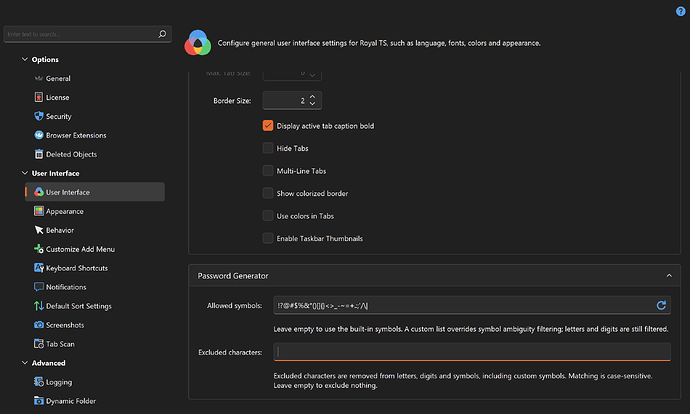This screenshot has height=414, width=690.
Task: Click the Security shield icon
Action: point(39,116)
